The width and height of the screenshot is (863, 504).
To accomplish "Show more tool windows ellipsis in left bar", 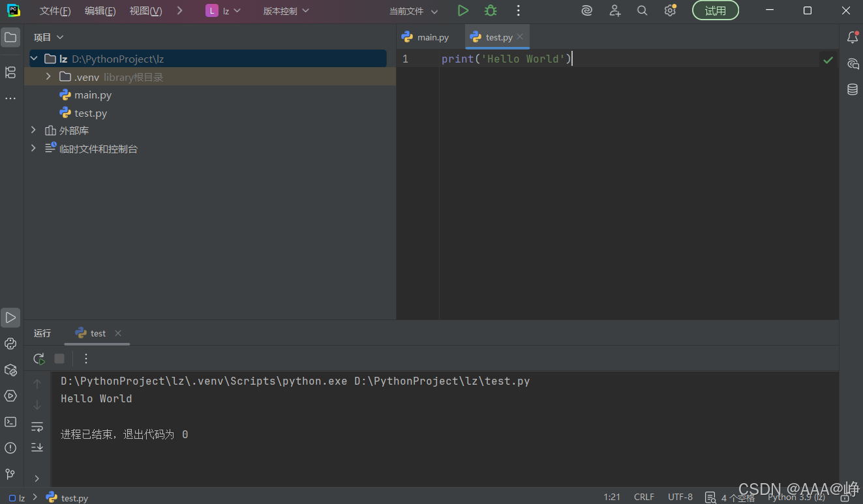I will pyautogui.click(x=10, y=98).
